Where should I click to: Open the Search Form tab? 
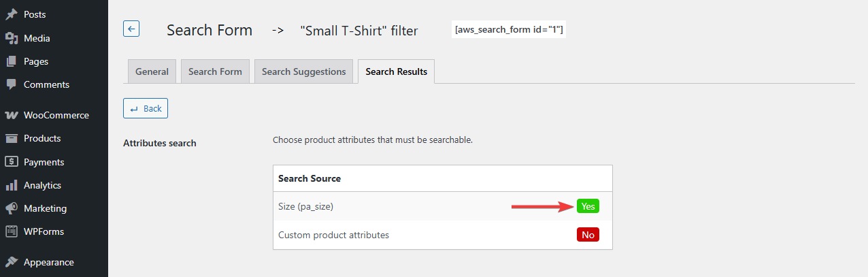pos(215,71)
